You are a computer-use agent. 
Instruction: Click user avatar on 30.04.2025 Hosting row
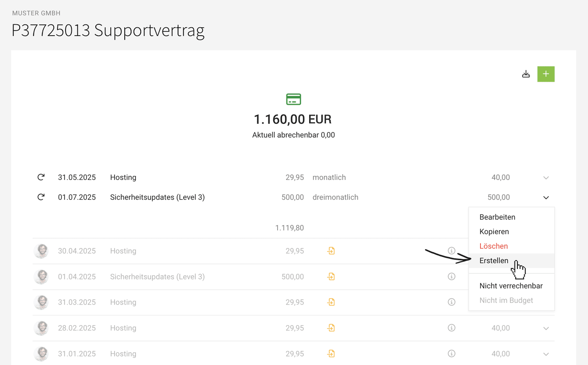click(41, 251)
